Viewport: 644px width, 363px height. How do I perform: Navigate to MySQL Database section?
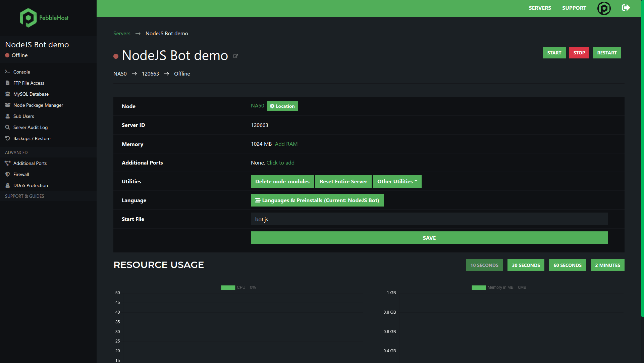click(x=31, y=94)
